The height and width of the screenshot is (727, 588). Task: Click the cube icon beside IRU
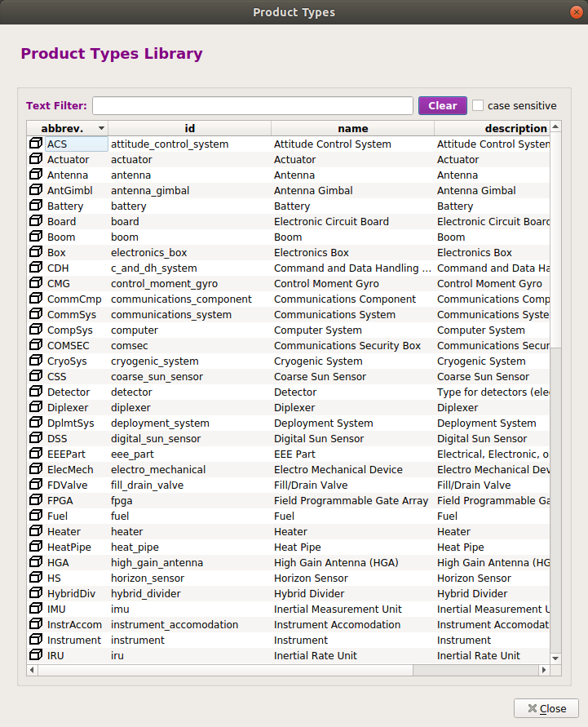tap(36, 655)
